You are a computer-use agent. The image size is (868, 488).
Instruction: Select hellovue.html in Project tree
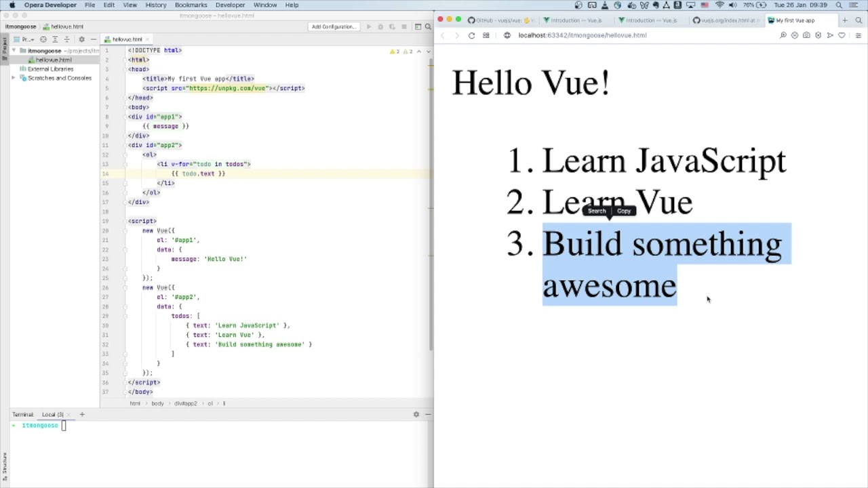click(x=54, y=60)
